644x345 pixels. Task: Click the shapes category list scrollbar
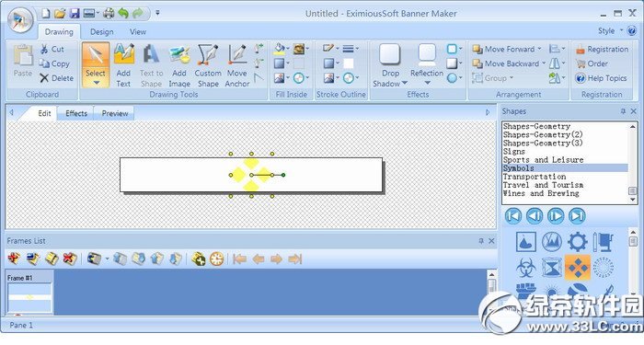click(633, 163)
